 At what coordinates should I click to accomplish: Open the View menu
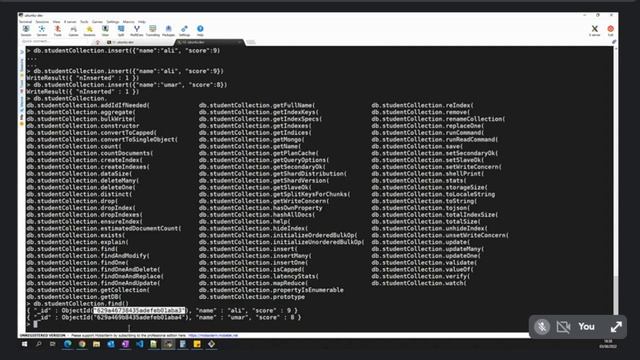tap(56, 22)
